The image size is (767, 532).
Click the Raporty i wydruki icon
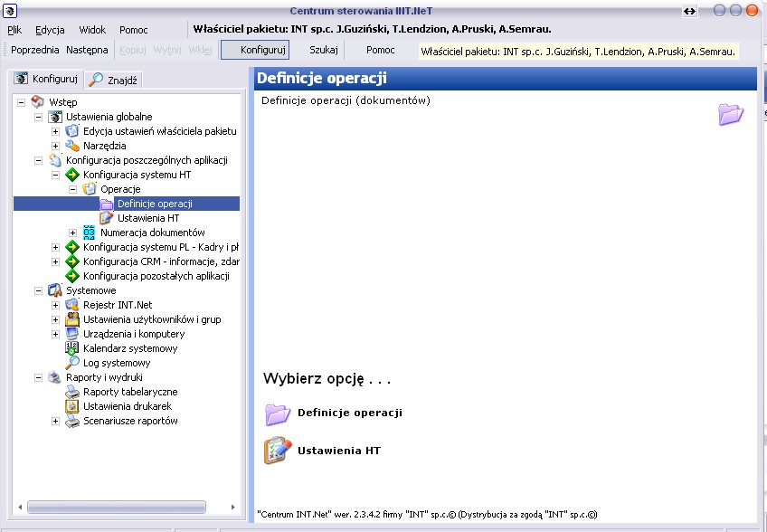tap(55, 377)
